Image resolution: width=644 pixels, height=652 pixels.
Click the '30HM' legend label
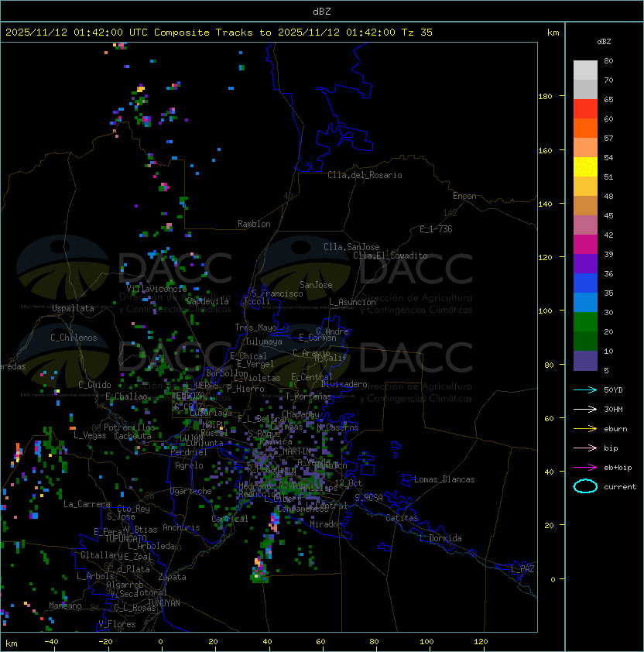click(x=613, y=410)
